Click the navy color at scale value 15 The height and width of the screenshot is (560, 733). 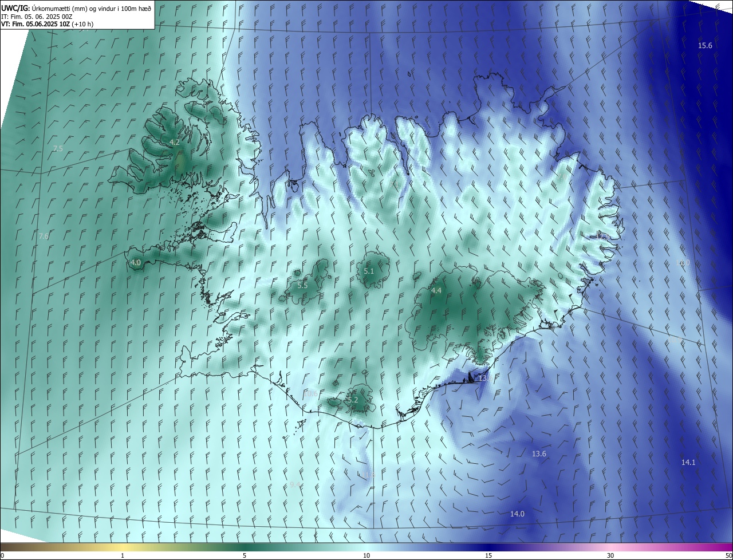click(x=488, y=547)
